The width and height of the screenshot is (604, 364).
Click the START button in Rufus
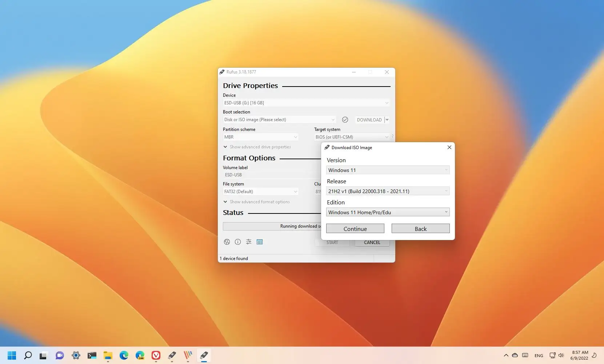point(332,243)
